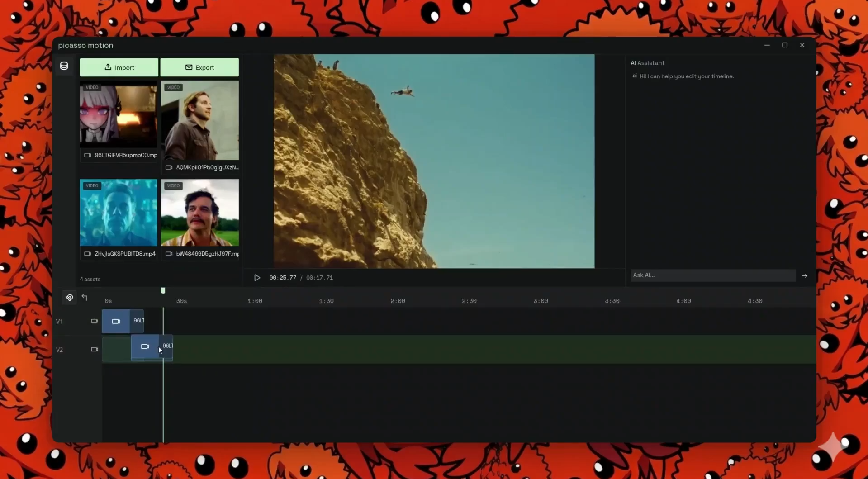Toggle the V2 track camera icon

95,349
